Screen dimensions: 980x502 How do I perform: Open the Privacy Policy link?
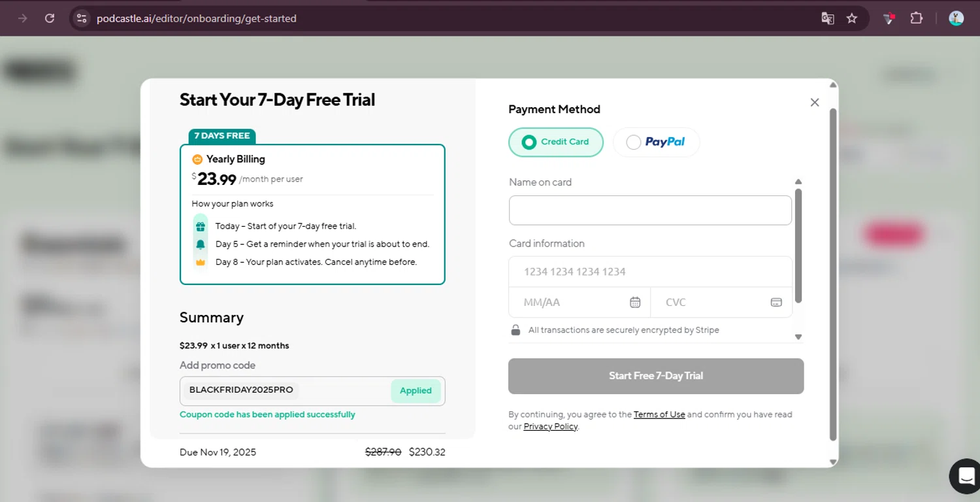pyautogui.click(x=551, y=427)
